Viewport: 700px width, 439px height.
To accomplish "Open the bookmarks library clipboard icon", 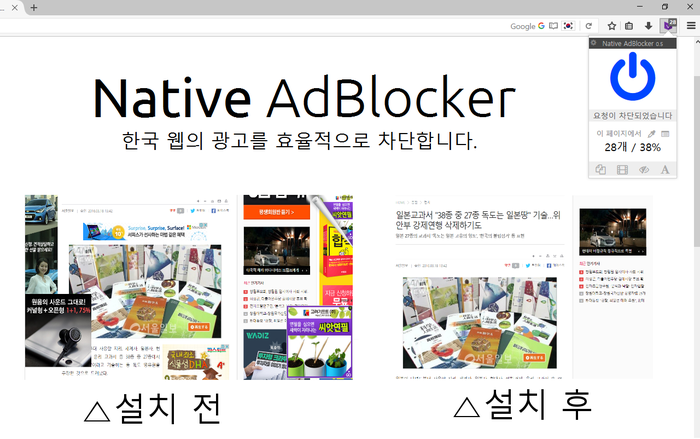I will point(629,26).
